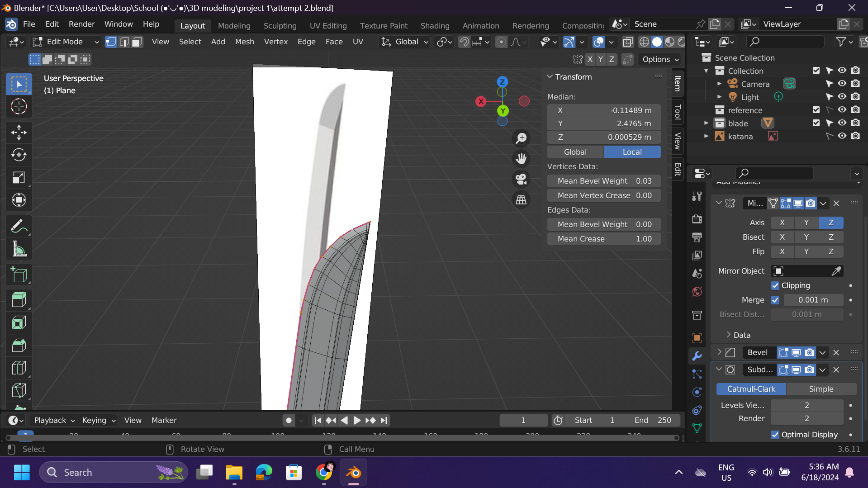Choose the Bevel tool in the toolbar
The image size is (868, 488).
(19, 345)
